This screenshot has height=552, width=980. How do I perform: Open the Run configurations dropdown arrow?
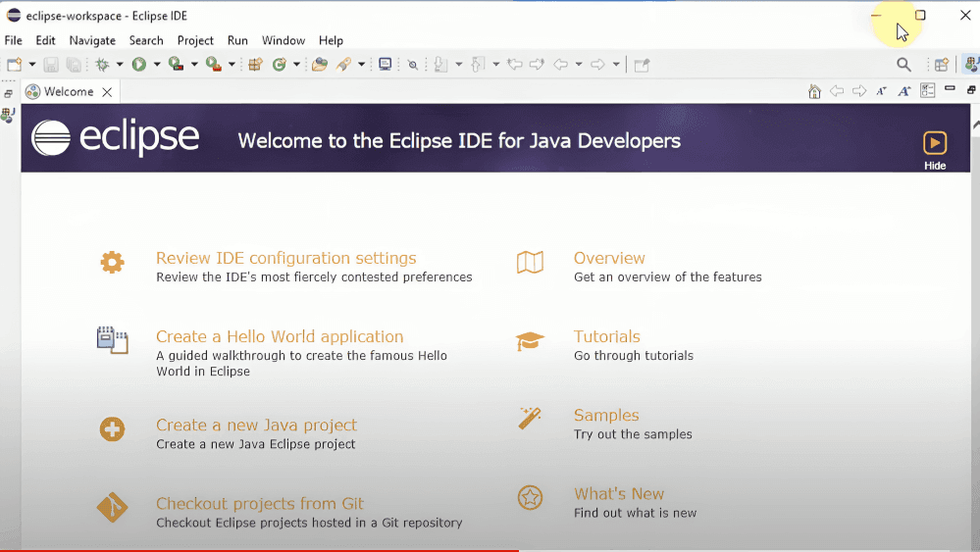[157, 65]
